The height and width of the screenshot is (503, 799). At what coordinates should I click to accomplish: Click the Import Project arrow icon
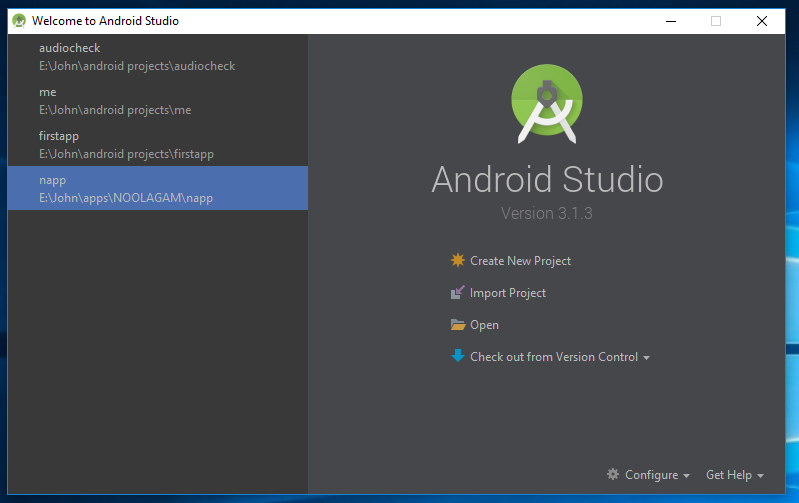coord(458,293)
